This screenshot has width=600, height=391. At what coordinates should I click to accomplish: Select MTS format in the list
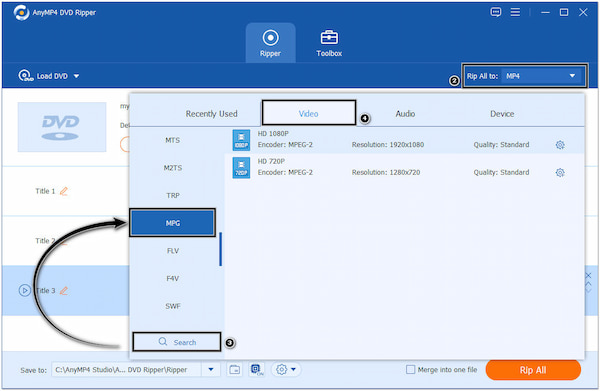click(x=173, y=140)
